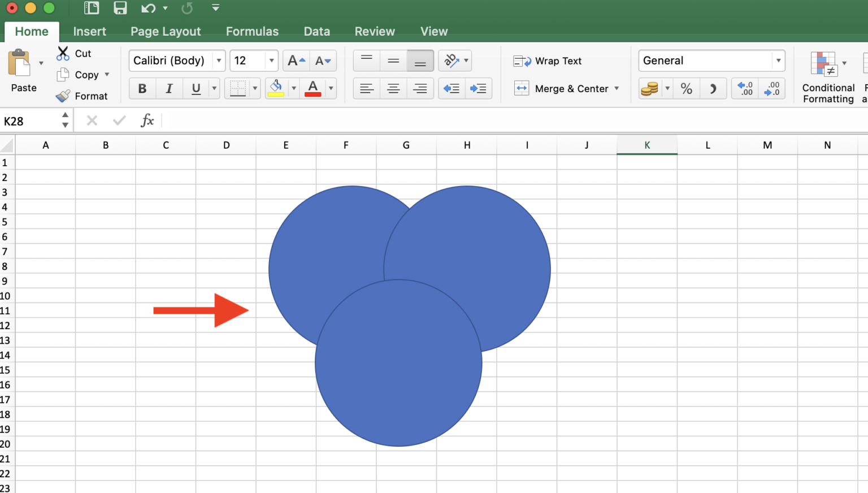This screenshot has height=493, width=868.
Task: Expand the Fill Color options
Action: point(293,88)
